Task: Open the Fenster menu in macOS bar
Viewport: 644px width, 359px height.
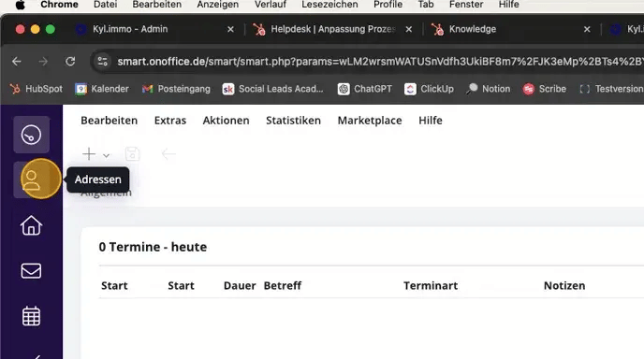Action: (x=466, y=5)
